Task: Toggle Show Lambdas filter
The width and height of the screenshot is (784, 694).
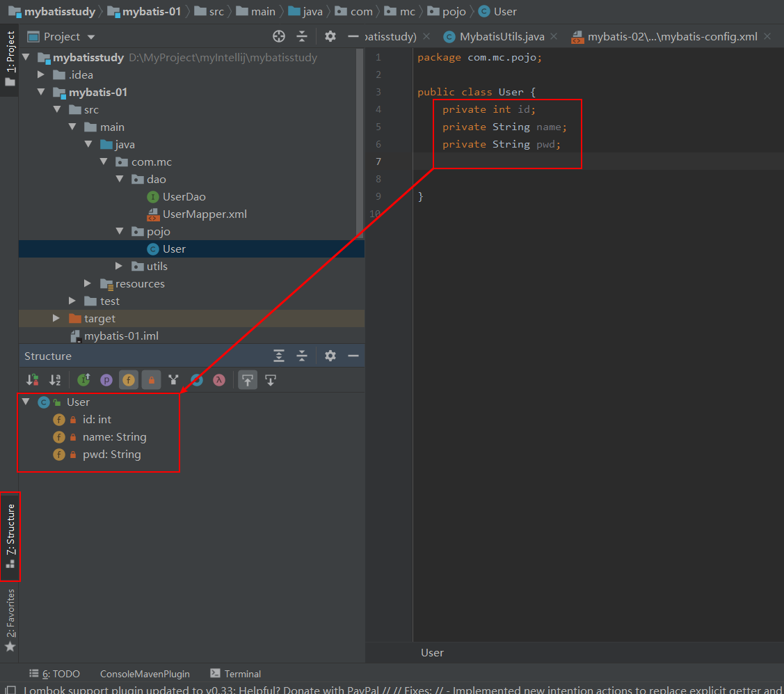Action: (219, 380)
